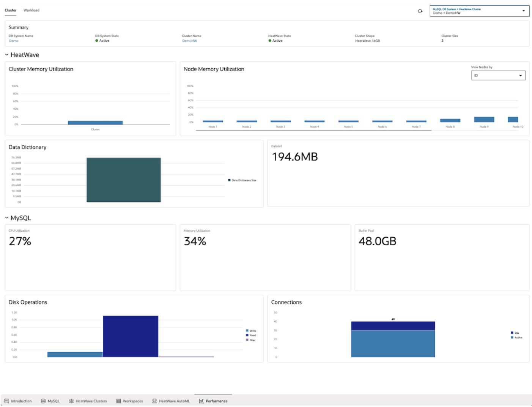This screenshot has width=532, height=407.
Task: Click the refresh icon beside the cluster selector
Action: click(x=420, y=11)
